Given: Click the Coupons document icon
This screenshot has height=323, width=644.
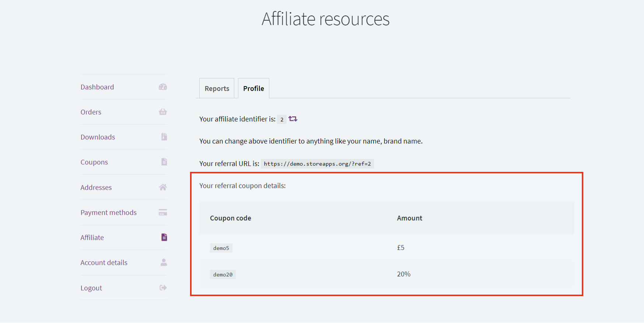Looking at the screenshot, I should (164, 162).
